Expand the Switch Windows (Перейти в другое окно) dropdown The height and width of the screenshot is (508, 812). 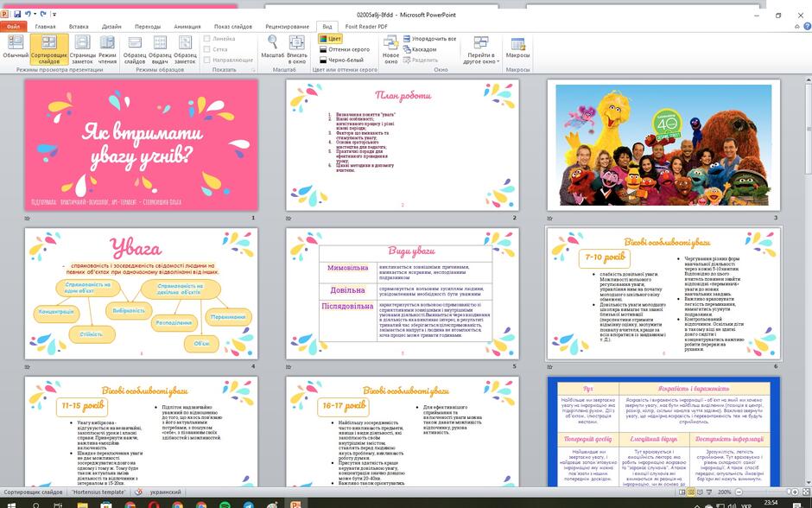pos(481,50)
